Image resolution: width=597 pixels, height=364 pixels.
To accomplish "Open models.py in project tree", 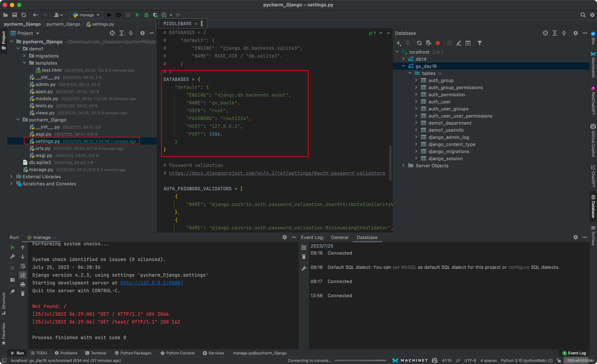I will point(47,99).
